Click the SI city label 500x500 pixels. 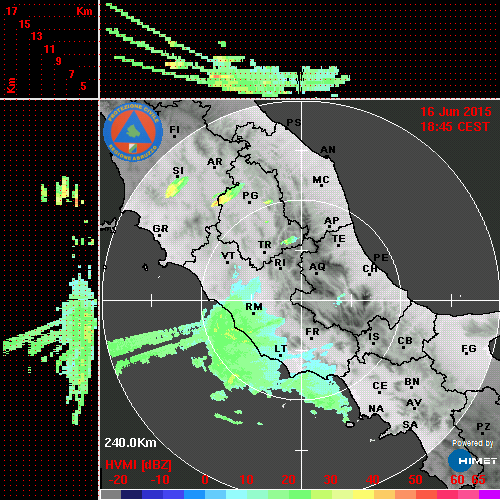click(178, 171)
